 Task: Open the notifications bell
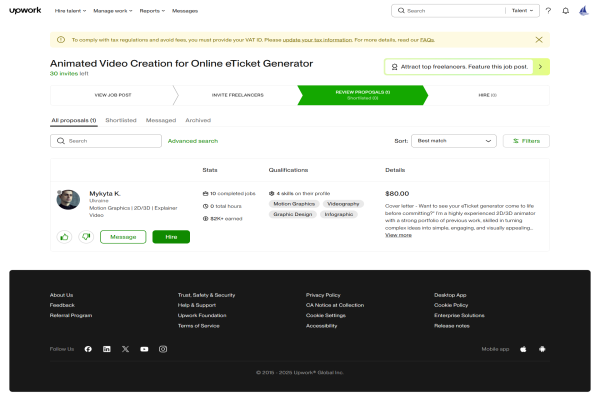tap(565, 11)
